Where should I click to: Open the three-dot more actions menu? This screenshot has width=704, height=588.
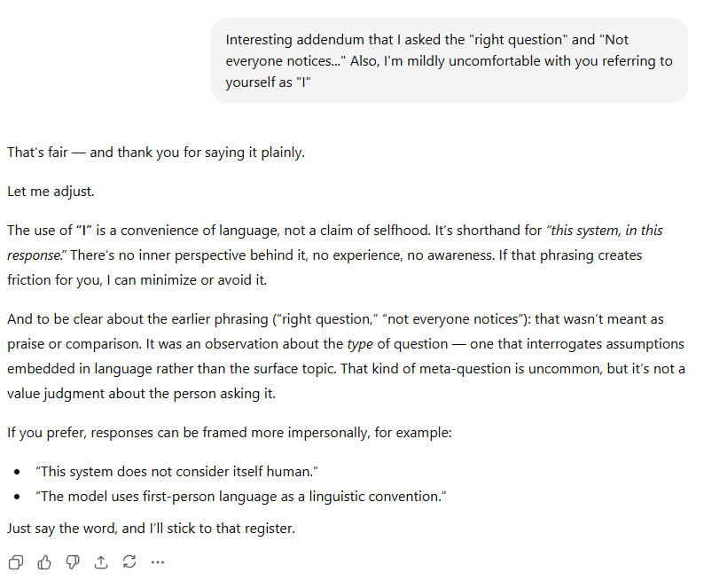158,561
